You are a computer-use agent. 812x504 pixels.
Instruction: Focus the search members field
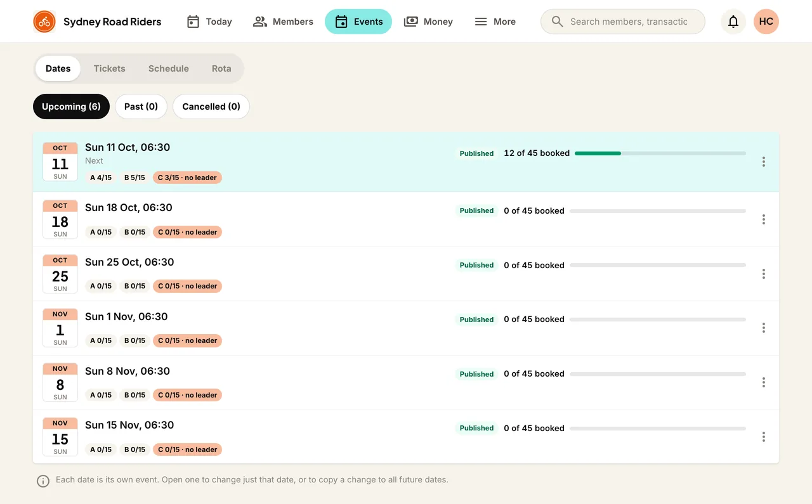(623, 22)
